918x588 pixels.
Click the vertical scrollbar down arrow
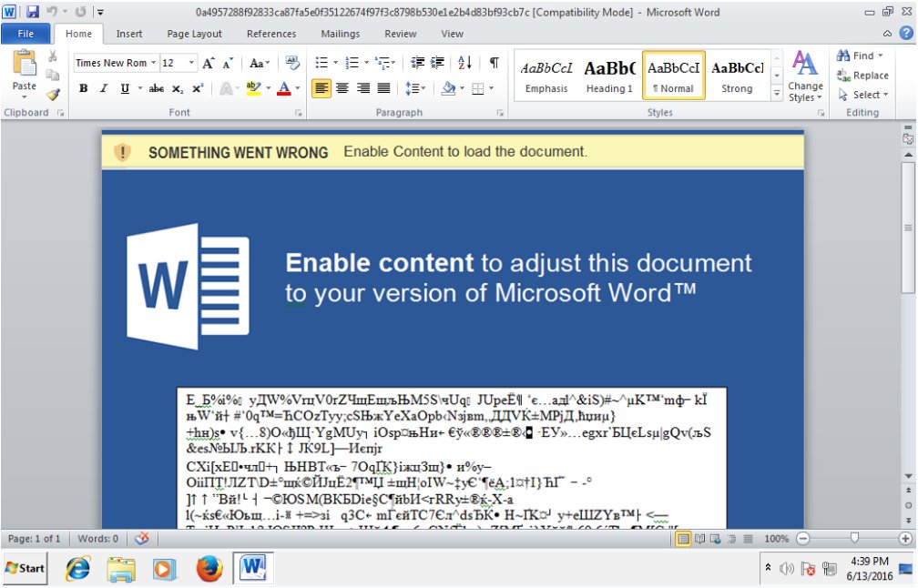click(908, 476)
